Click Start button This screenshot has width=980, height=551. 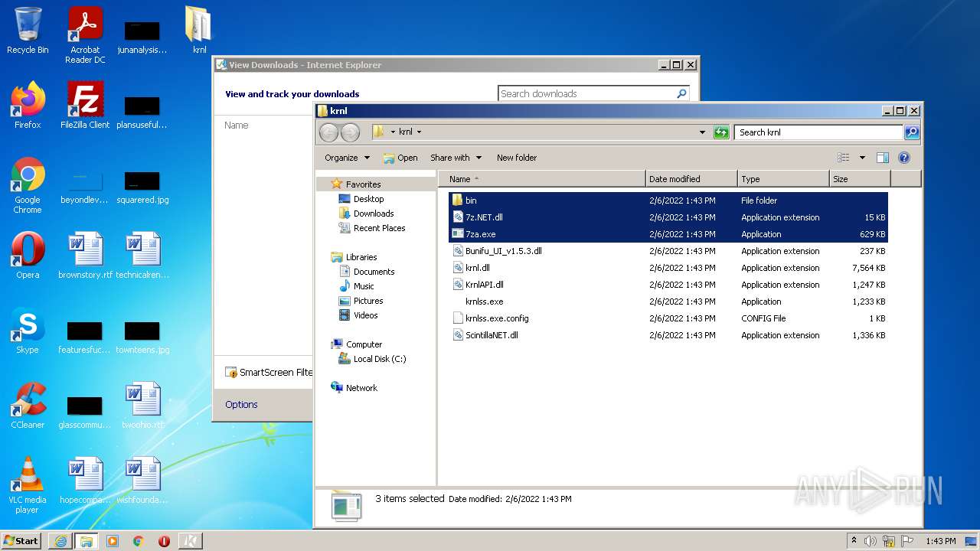(x=21, y=541)
